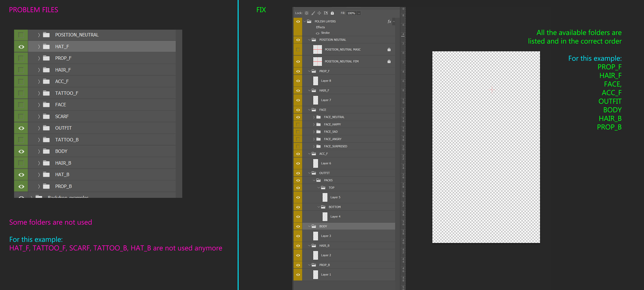Hide the HAT_F folder in the left panel

point(21,47)
